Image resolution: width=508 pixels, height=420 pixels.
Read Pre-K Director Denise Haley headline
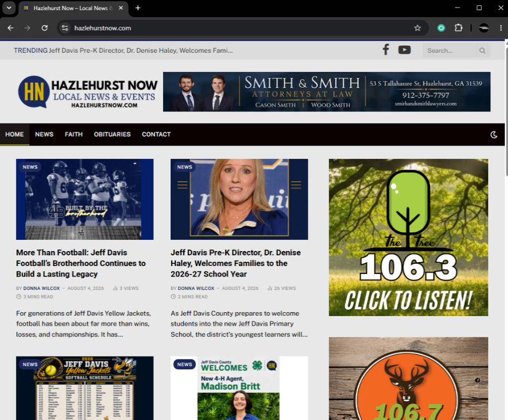(236, 263)
